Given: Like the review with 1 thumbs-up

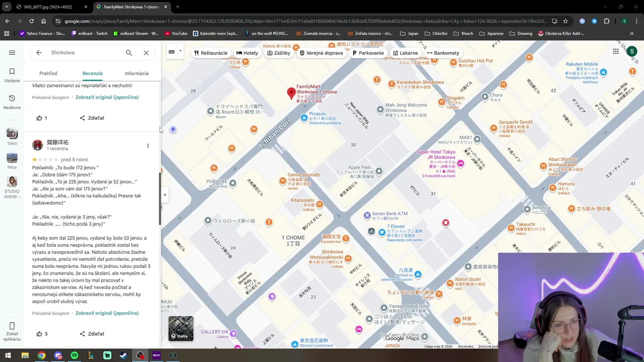Looking at the screenshot, I should 41,118.
